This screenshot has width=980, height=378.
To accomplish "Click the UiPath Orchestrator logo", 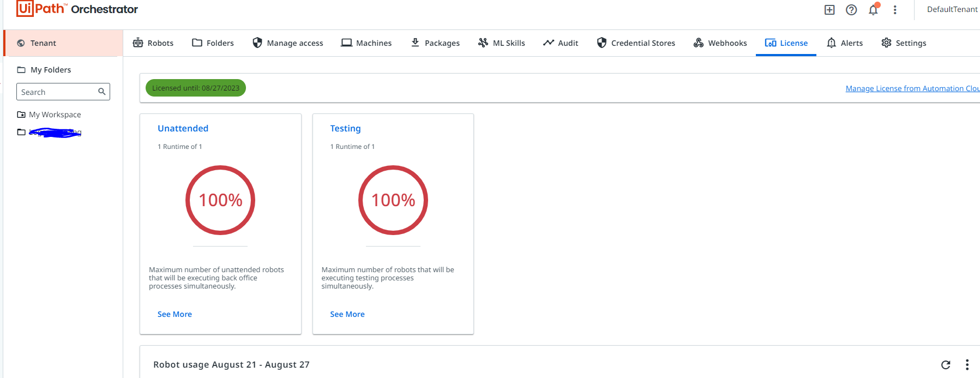I will point(77,9).
